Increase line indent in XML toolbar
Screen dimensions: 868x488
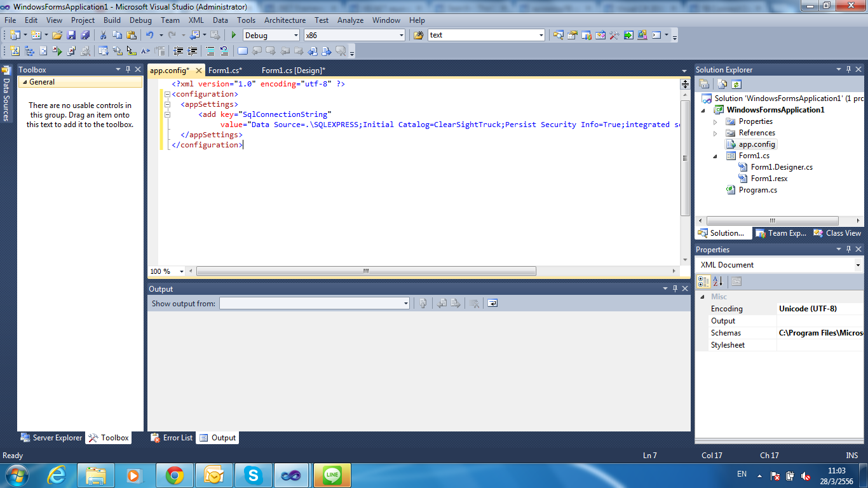192,51
